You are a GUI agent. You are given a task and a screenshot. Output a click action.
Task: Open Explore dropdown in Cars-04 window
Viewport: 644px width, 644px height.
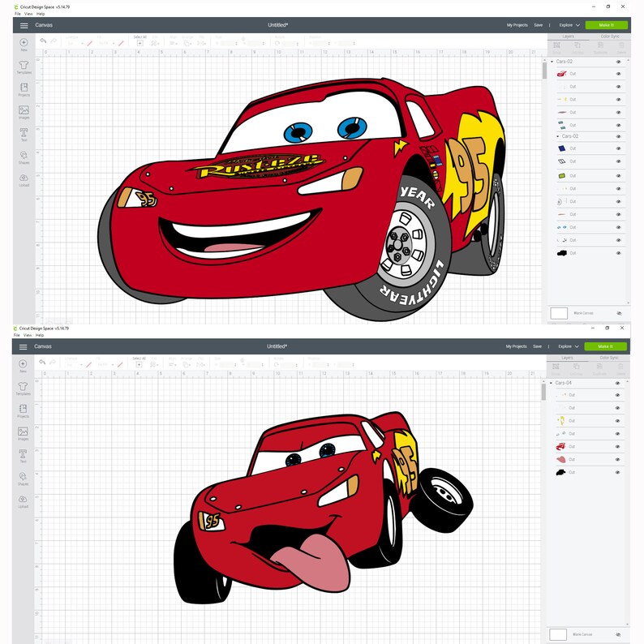[569, 347]
